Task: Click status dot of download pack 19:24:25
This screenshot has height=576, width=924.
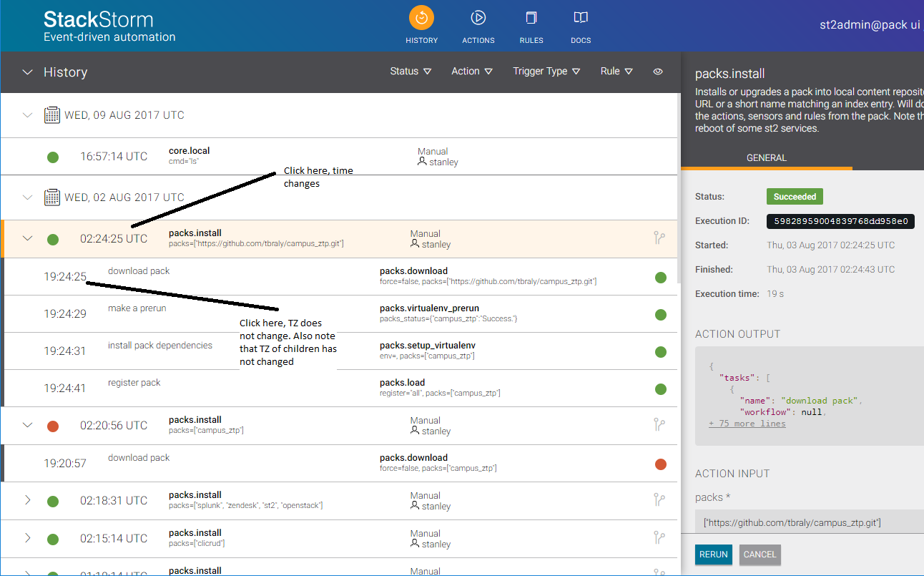Action: [x=661, y=278]
